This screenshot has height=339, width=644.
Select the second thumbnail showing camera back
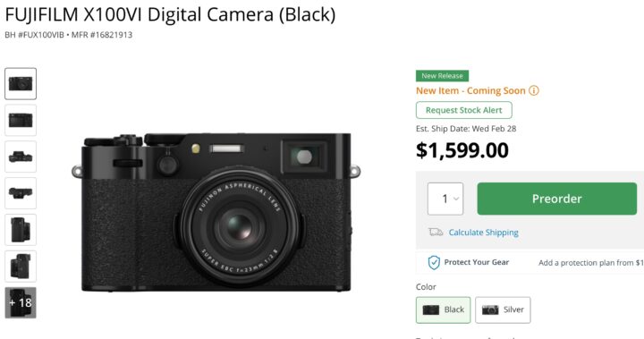point(21,121)
